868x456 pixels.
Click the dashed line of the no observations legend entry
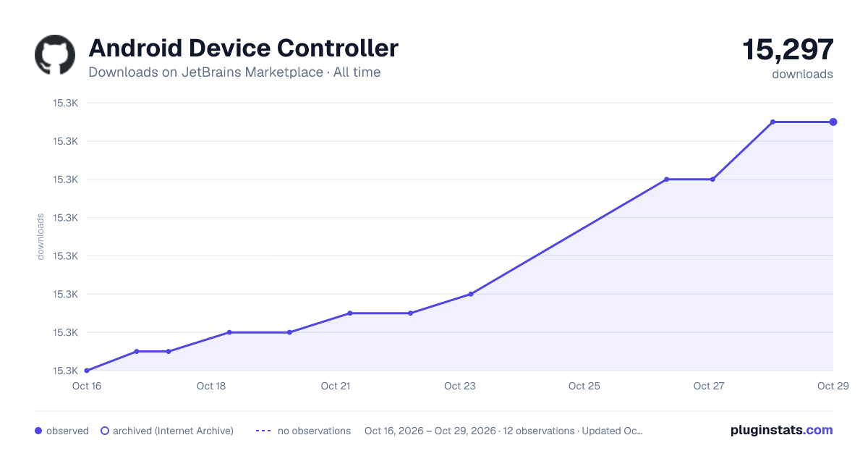point(263,431)
